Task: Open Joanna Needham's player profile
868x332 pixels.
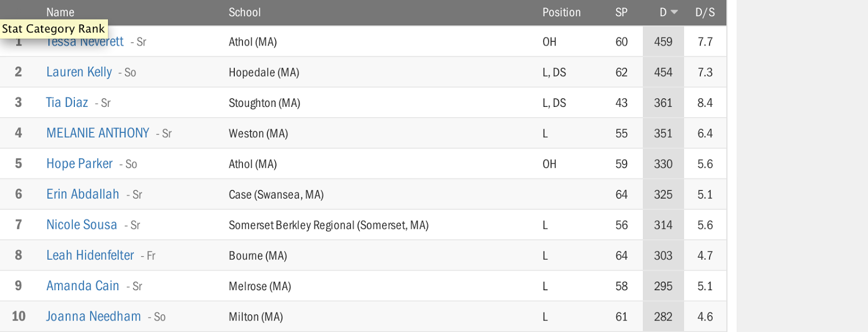Action: pyautogui.click(x=93, y=316)
